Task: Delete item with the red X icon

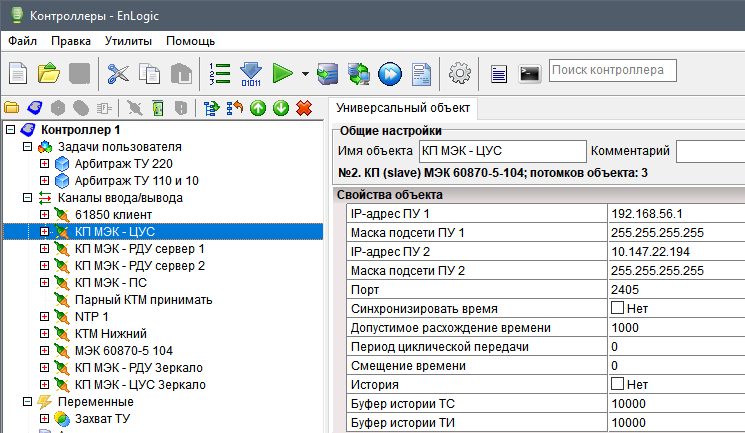Action: coord(304,108)
